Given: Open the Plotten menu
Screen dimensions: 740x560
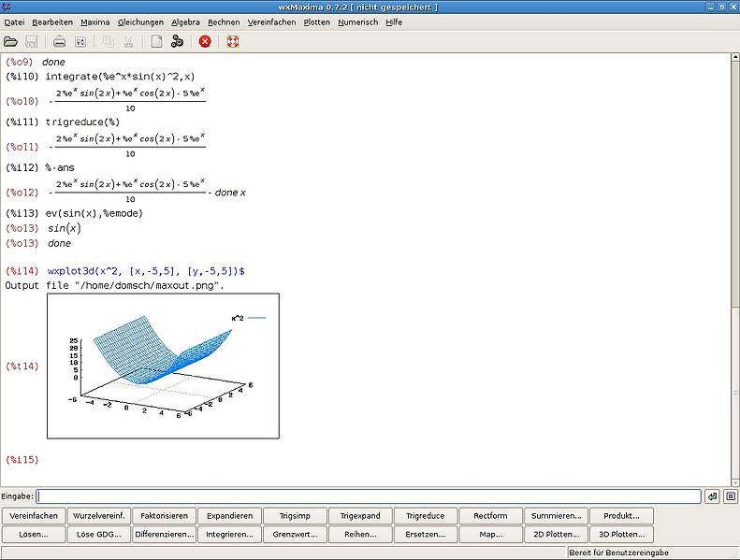Looking at the screenshot, I should [x=316, y=22].
